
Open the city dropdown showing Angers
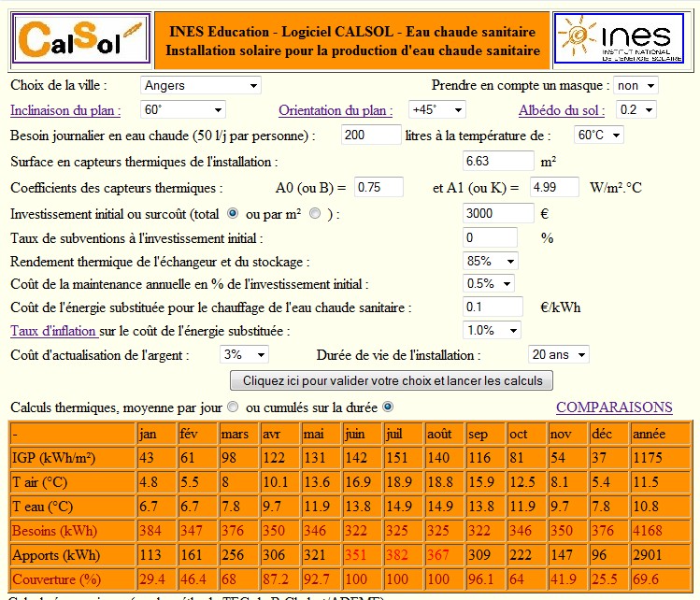200,85
